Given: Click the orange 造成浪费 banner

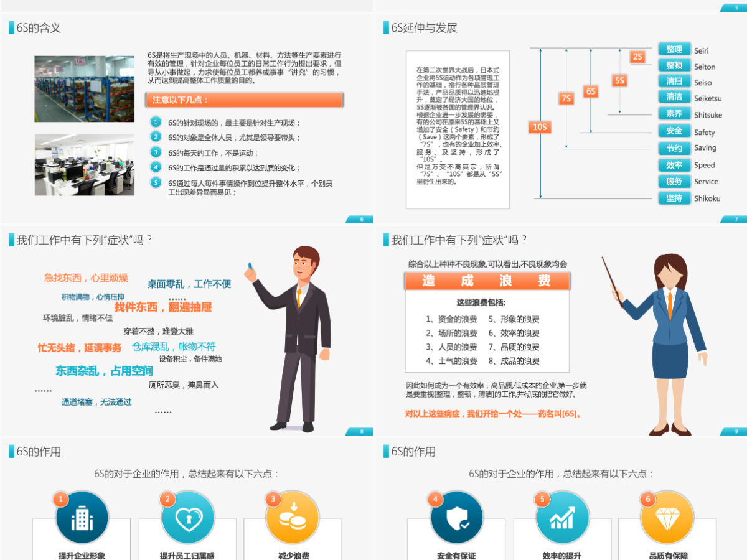Looking at the screenshot, I should pyautogui.click(x=487, y=281).
